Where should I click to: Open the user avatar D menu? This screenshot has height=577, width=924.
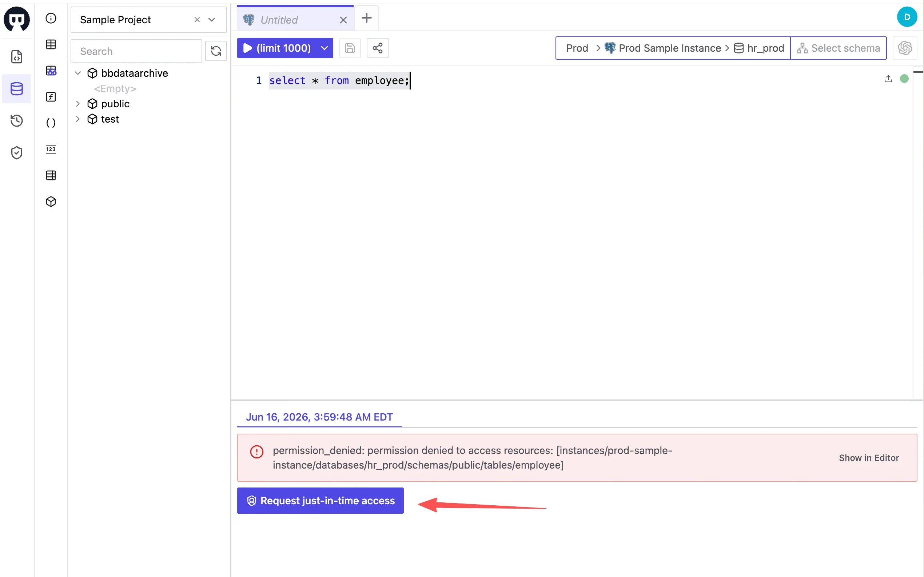point(907,17)
